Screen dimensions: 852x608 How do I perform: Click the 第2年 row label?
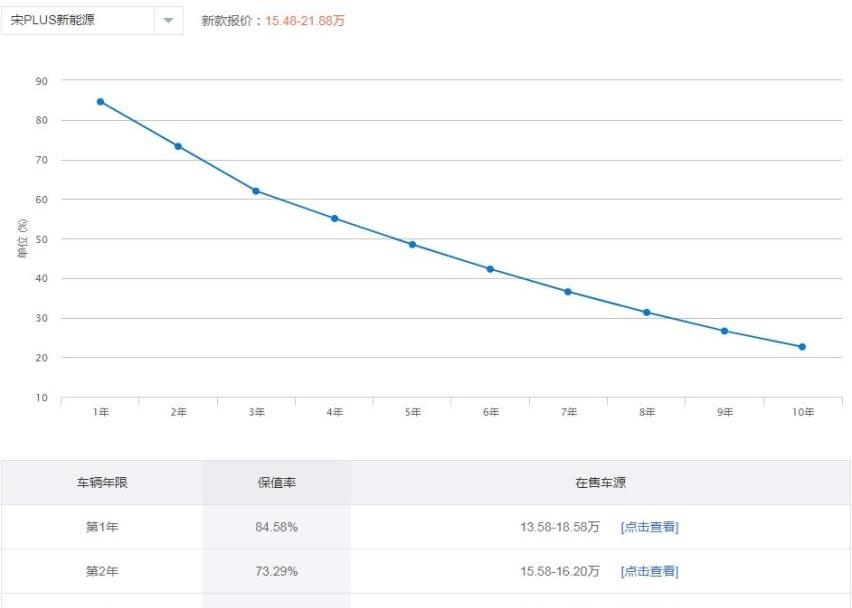pos(102,572)
